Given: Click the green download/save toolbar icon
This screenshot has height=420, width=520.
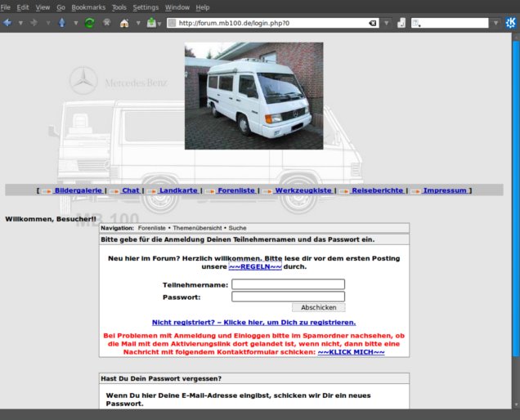Looking at the screenshot, I should pyautogui.click(x=151, y=23).
